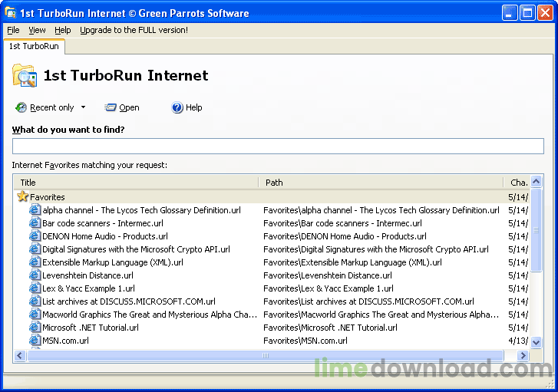558x392 pixels.
Task: Click horizontal scrollbar left arrow
Action: coord(20,355)
